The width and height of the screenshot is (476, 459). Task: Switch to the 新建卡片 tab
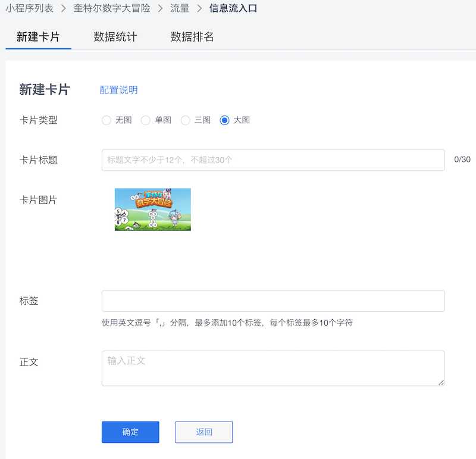tap(38, 37)
